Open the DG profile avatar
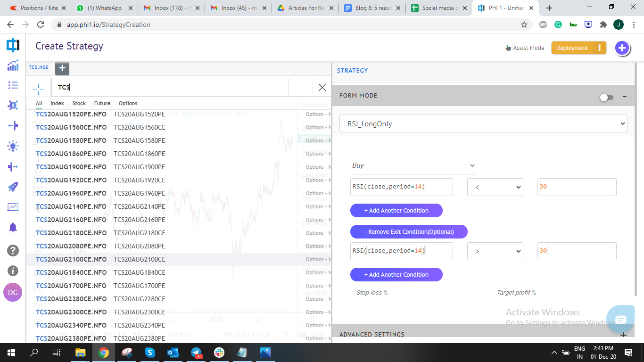Screen dimensions: 644x362 point(13,292)
